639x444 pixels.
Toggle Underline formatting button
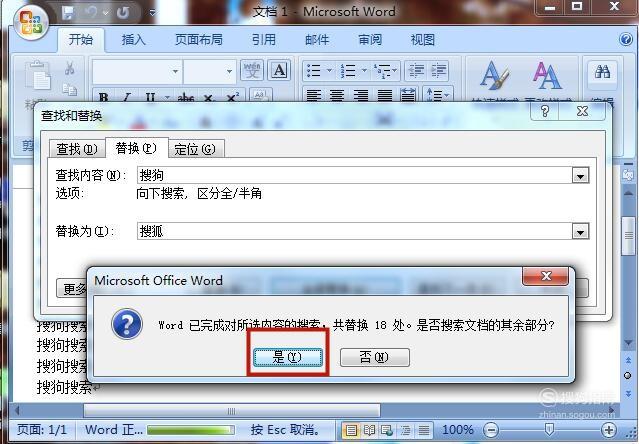pyautogui.click(x=150, y=97)
